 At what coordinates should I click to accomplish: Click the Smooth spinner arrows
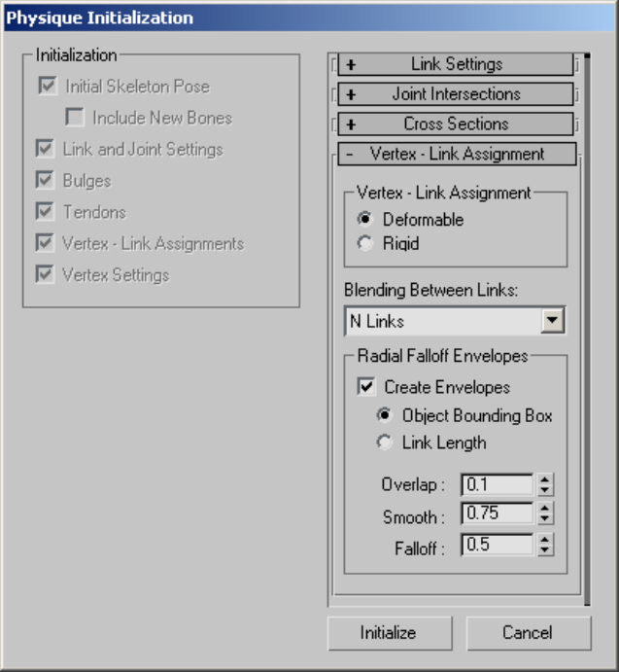point(545,514)
